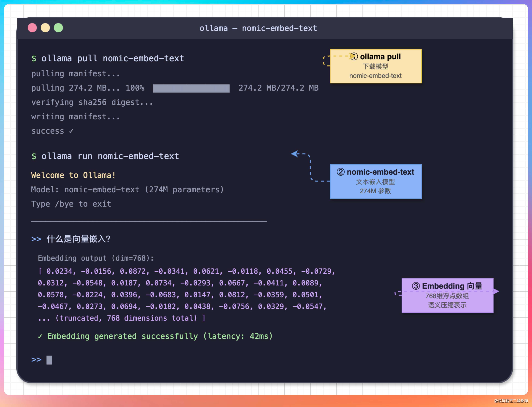Click the circled number 3 icon

point(416,286)
